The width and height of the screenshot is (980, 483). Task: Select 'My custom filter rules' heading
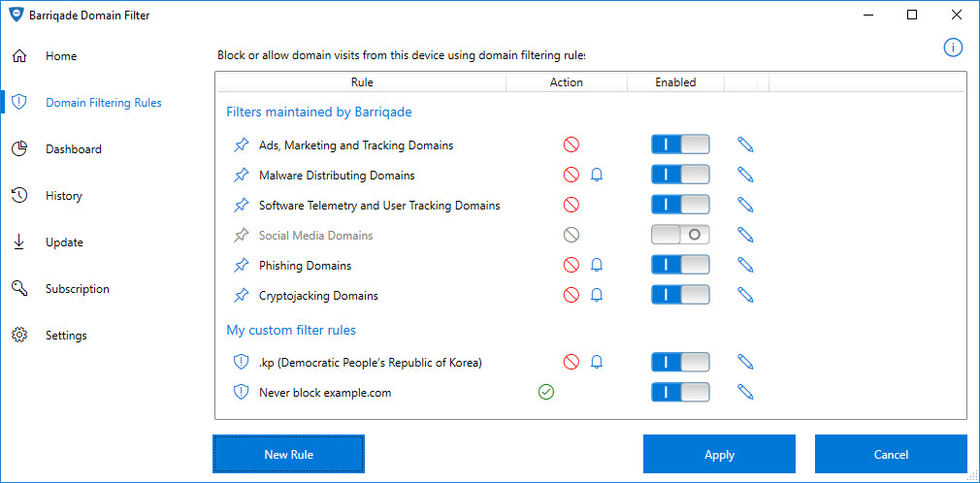pyautogui.click(x=291, y=330)
